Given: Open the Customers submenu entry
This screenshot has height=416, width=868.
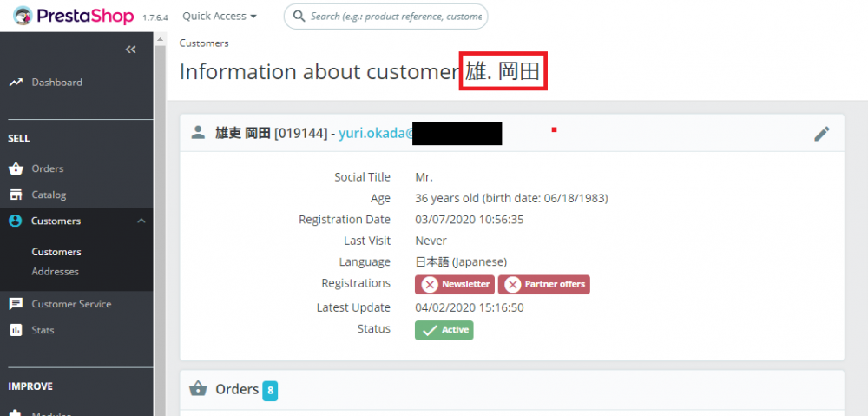Looking at the screenshot, I should [x=56, y=252].
